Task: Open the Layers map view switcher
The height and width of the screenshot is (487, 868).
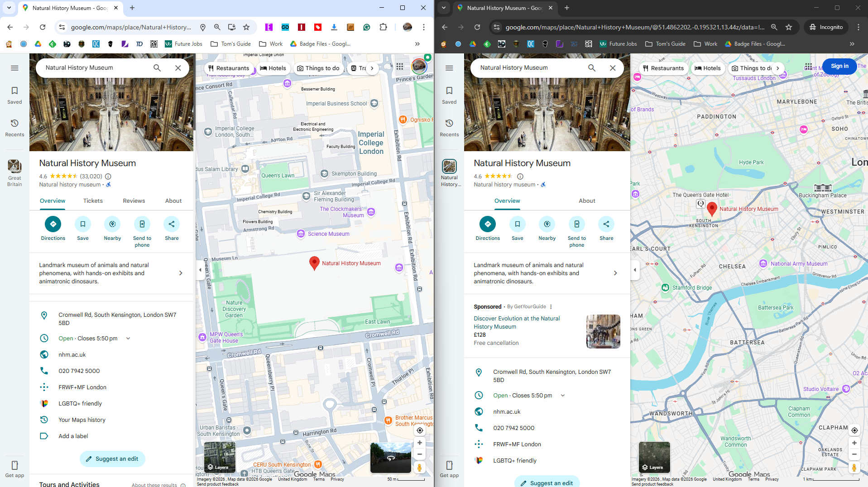Action: click(x=220, y=457)
